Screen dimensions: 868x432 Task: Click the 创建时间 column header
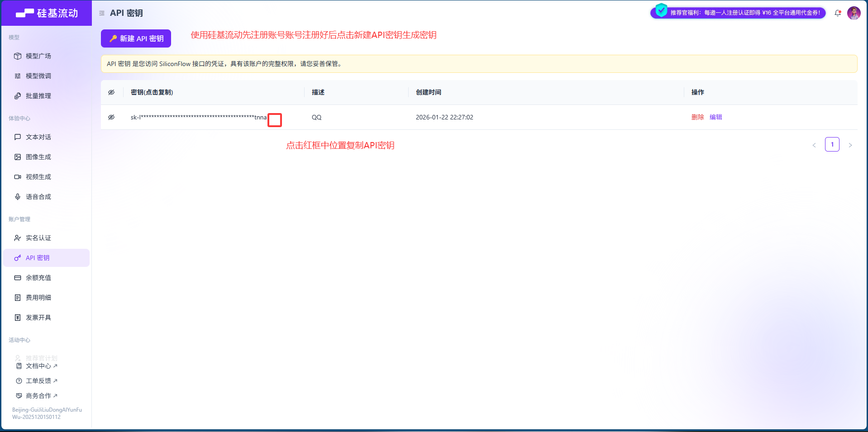coord(429,92)
